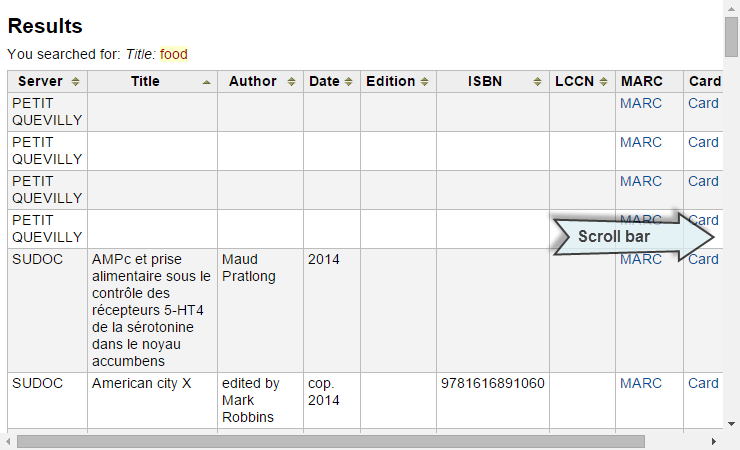Screen dimensions: 740x450
Task: Click the horizontal scrollbar left arrow
Action: (8, 441)
